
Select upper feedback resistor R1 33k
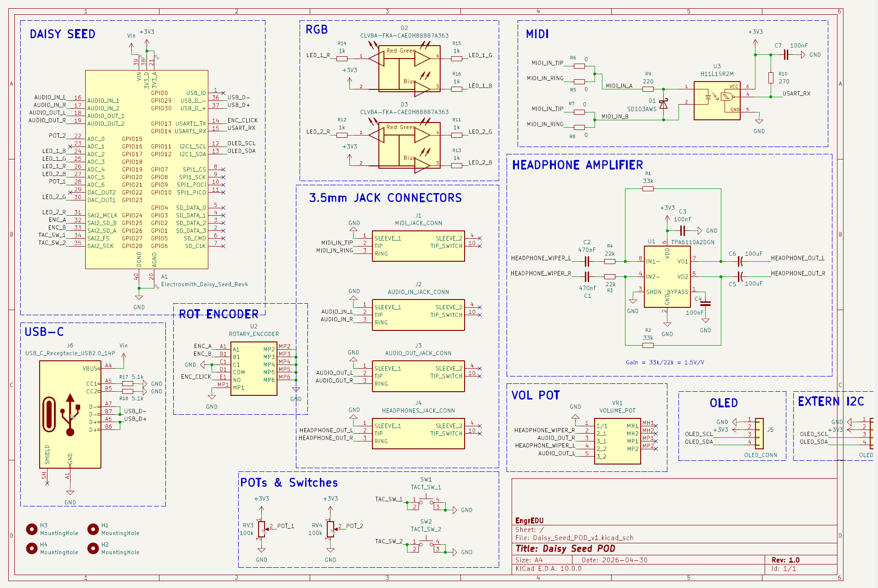(x=648, y=188)
